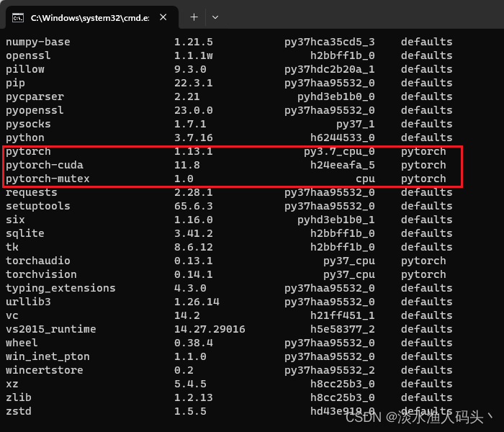This screenshot has height=432, width=504.
Task: Expand the new-tab profile dropdown arrow
Action: click(215, 17)
